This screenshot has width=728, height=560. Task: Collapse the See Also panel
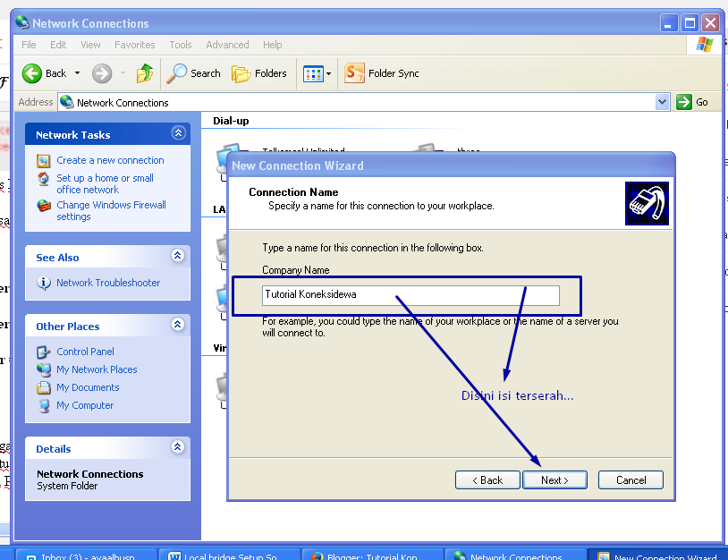[178, 257]
